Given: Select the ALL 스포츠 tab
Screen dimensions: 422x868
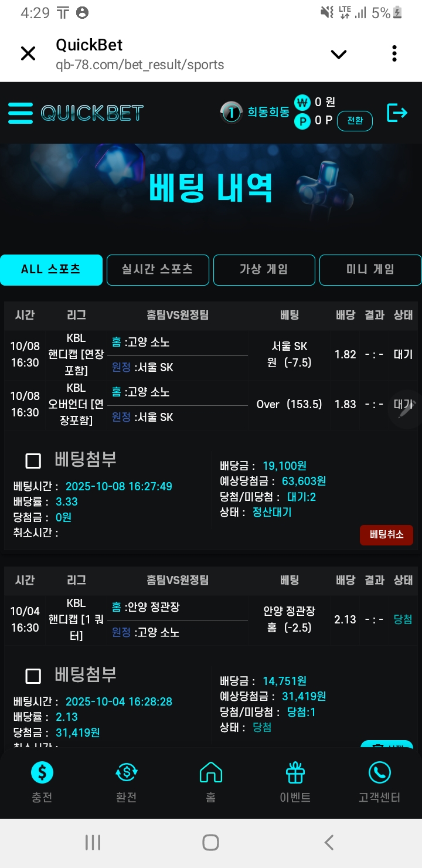Looking at the screenshot, I should 51,270.
